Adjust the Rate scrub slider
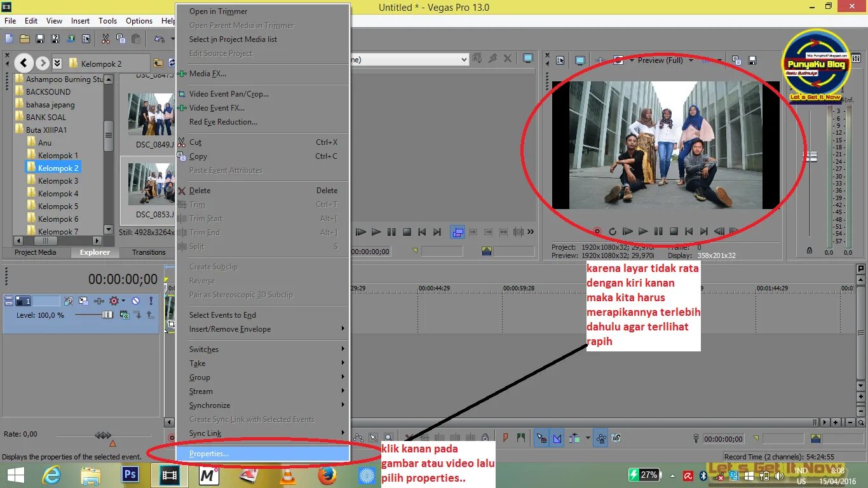The height and width of the screenshot is (488, 868). [103, 435]
